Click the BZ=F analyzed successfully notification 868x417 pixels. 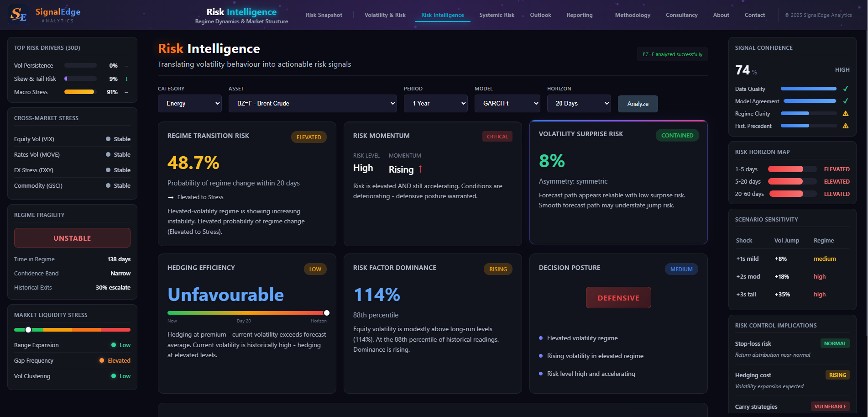tap(672, 54)
